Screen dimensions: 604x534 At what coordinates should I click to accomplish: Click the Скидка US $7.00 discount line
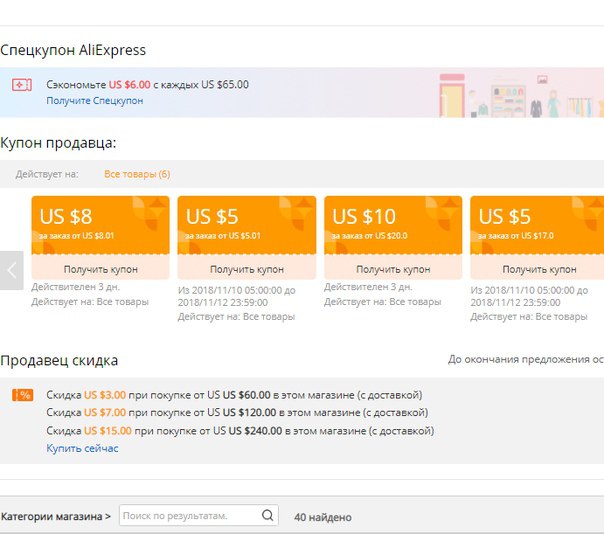tap(237, 413)
